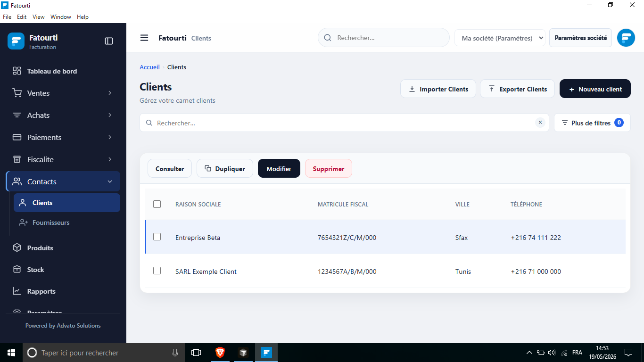Click the filter icon on Plus de filtres
This screenshot has width=644, height=362.
(565, 123)
